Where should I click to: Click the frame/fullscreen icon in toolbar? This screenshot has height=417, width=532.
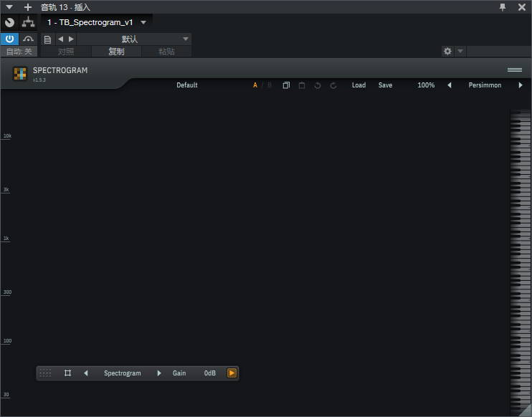(x=68, y=373)
